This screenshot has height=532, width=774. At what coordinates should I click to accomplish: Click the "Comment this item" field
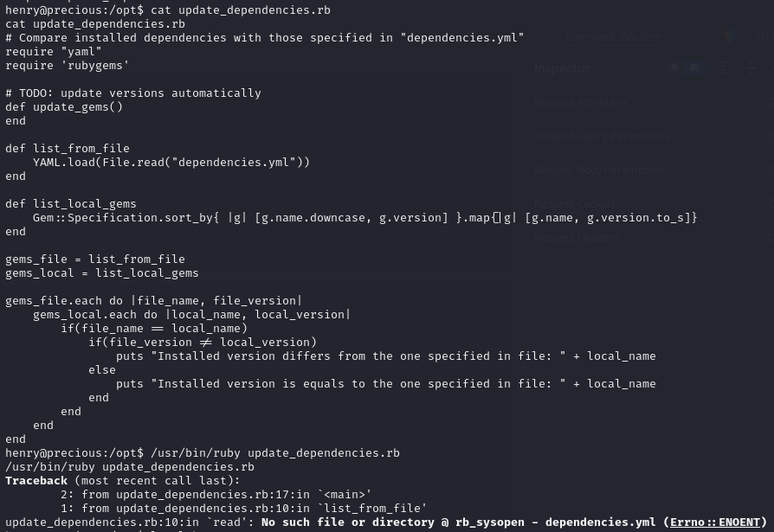tap(615, 37)
